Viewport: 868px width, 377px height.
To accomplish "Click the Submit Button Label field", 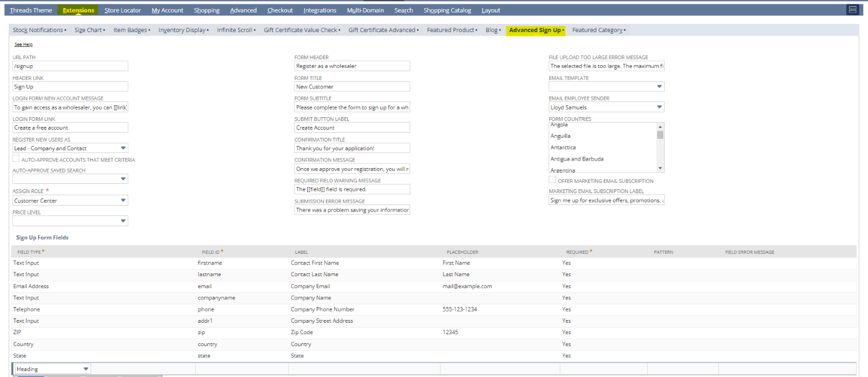I will pyautogui.click(x=352, y=128).
